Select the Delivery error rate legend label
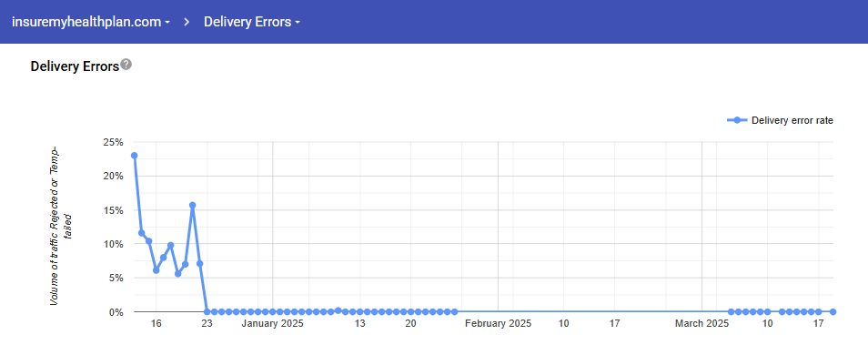 tap(792, 120)
